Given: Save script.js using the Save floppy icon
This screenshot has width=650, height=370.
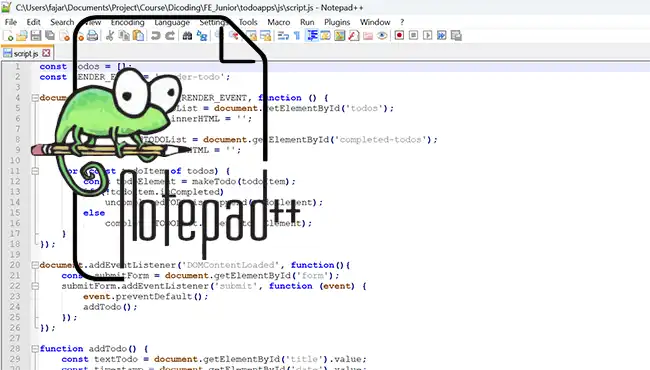Looking at the screenshot, I should click(36, 36).
